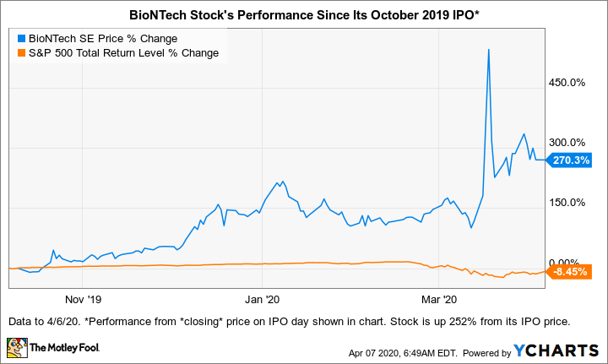Click the 150.0% y-axis label
The image size is (608, 364).
(568, 203)
